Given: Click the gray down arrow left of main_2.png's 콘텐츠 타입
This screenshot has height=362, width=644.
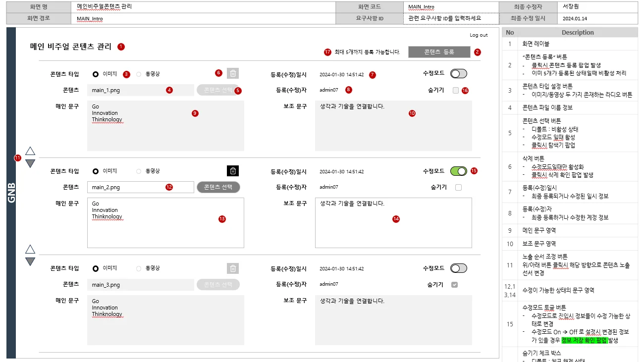Looking at the screenshot, I should 30,163.
